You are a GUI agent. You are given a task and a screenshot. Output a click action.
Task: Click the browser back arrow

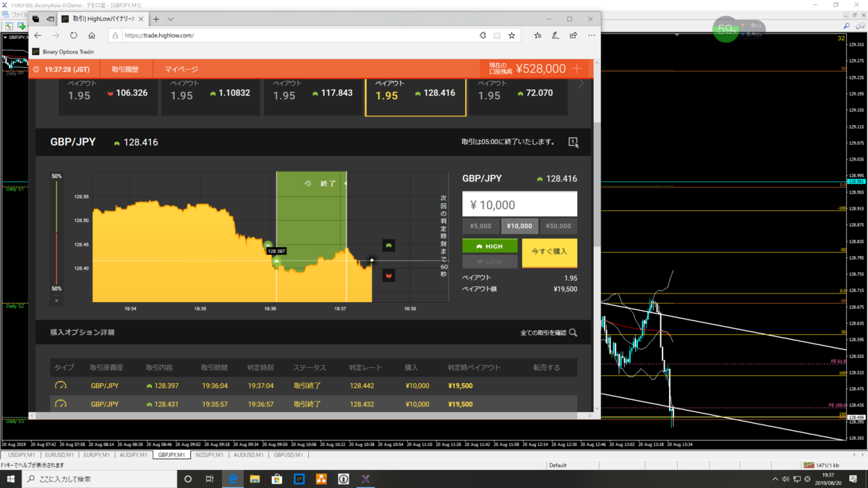click(38, 35)
